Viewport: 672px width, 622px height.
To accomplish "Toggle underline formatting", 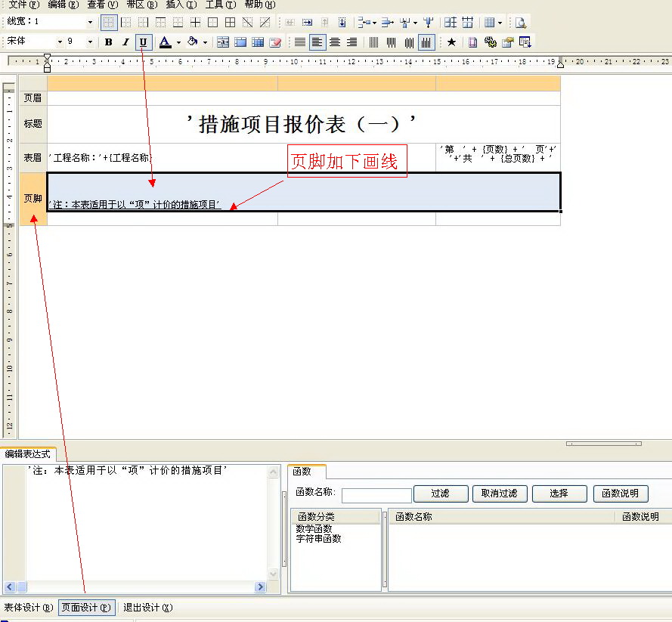I will pos(144,42).
